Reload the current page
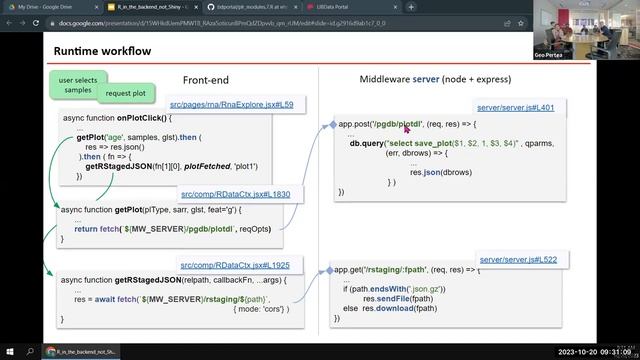Screen dimensions: 640x360 click(36, 23)
